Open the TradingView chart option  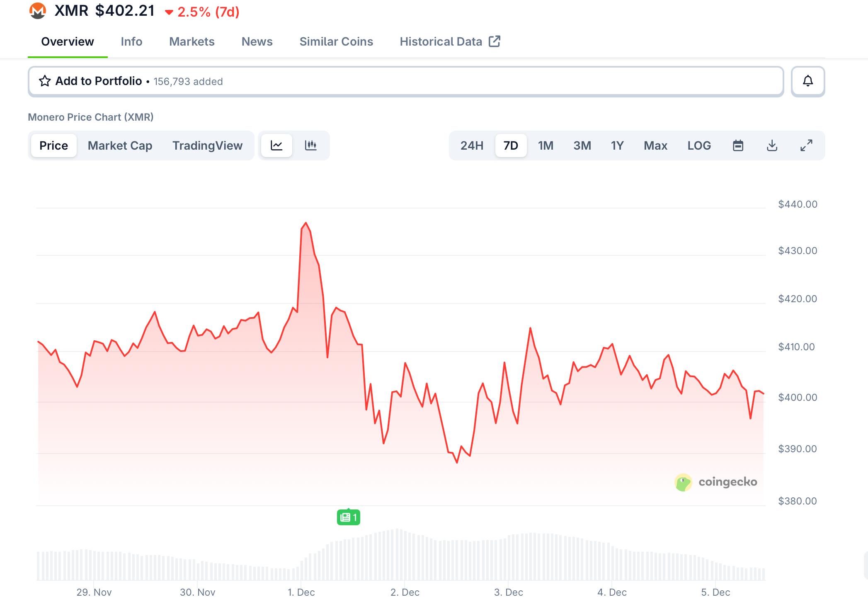207,146
